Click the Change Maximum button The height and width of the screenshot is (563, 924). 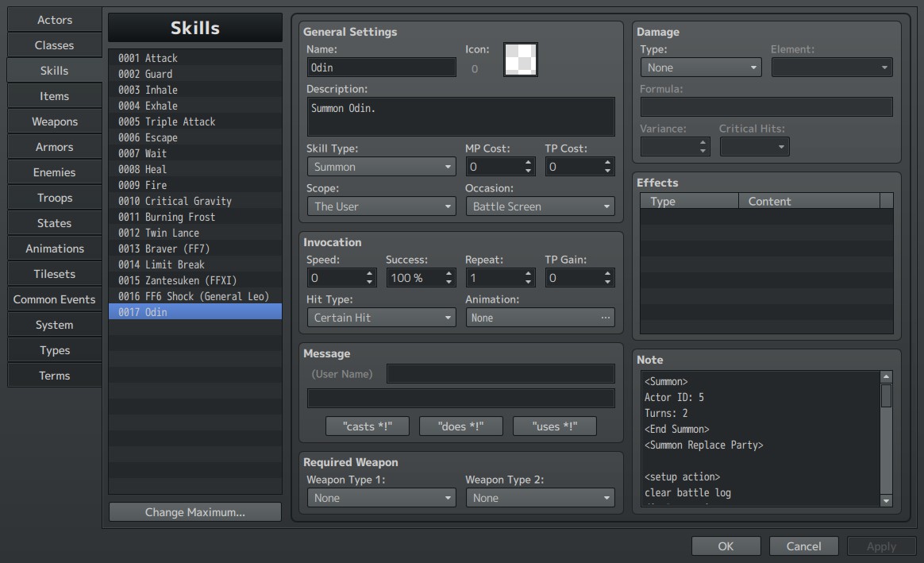[x=195, y=512]
